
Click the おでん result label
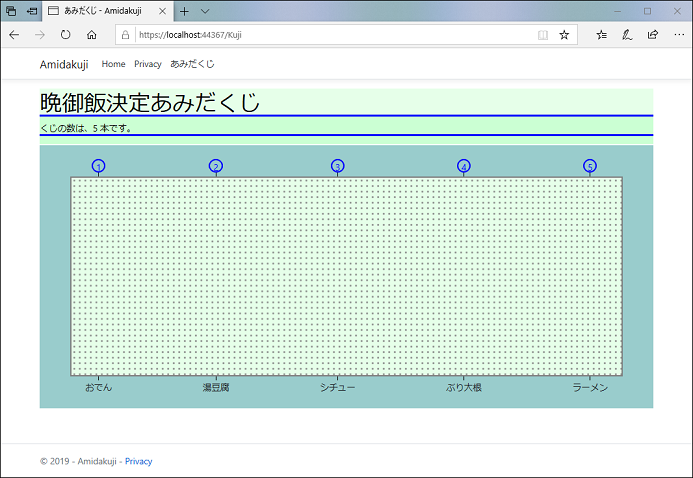(x=99, y=387)
